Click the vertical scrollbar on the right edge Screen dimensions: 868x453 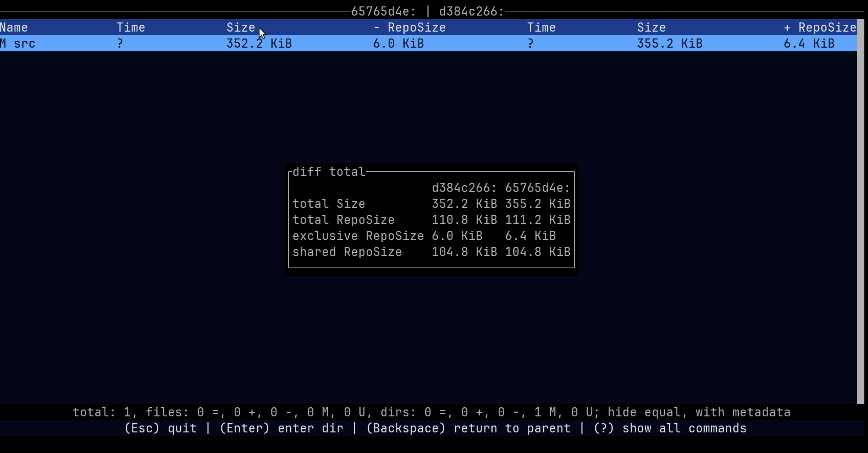click(860, 211)
